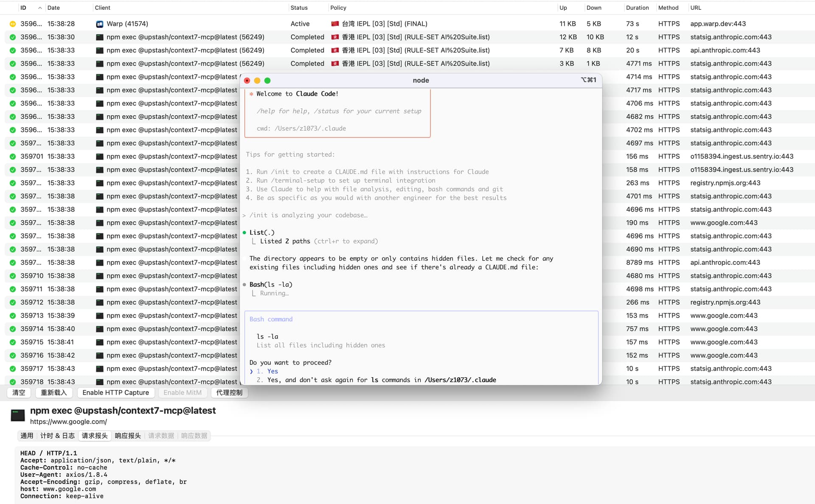Click green status icon of request 359713
The height and width of the screenshot is (504, 815).
point(13,316)
